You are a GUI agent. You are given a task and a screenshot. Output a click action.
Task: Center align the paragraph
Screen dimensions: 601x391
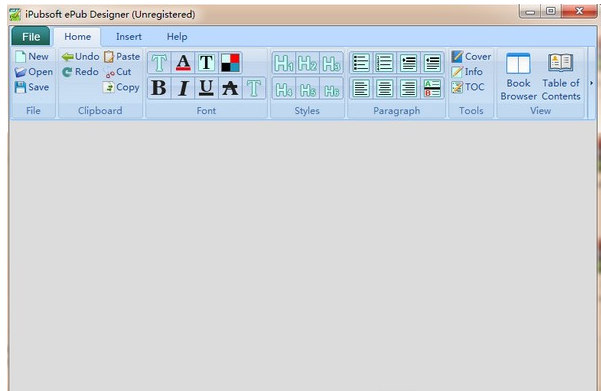(x=384, y=88)
